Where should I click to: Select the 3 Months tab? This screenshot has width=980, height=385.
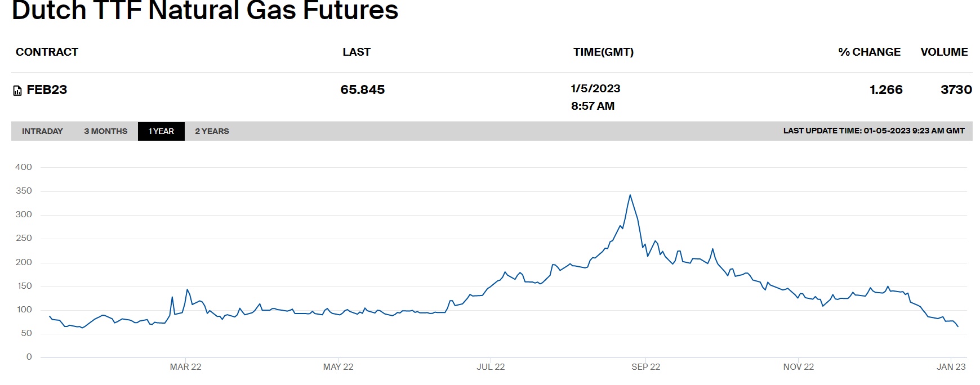106,131
